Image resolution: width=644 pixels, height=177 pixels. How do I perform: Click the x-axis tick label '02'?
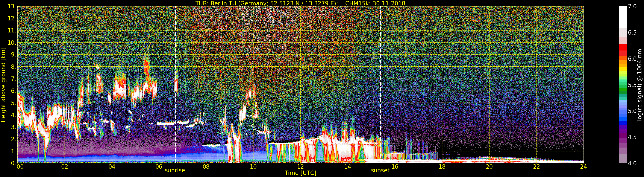65,166
